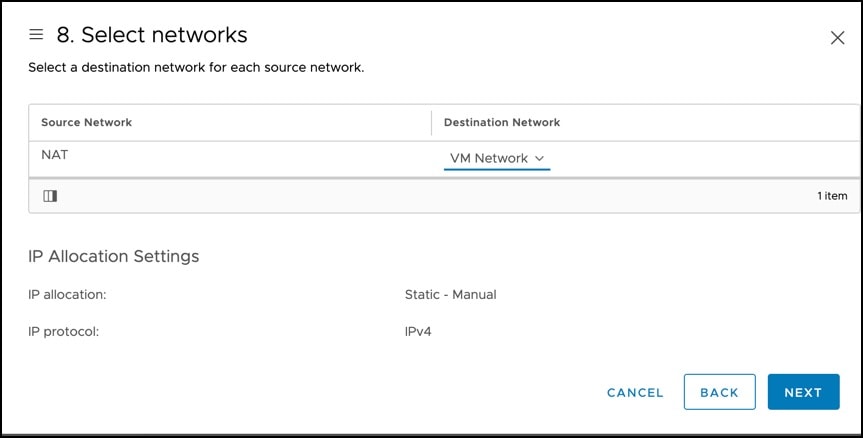Screen dimensions: 863x438
Task: Open the column show/hide toggle icon
Action: 50,196
